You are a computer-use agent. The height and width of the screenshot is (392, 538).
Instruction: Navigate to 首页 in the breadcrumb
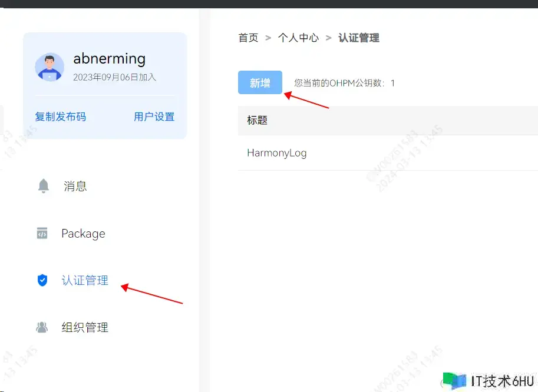click(248, 38)
